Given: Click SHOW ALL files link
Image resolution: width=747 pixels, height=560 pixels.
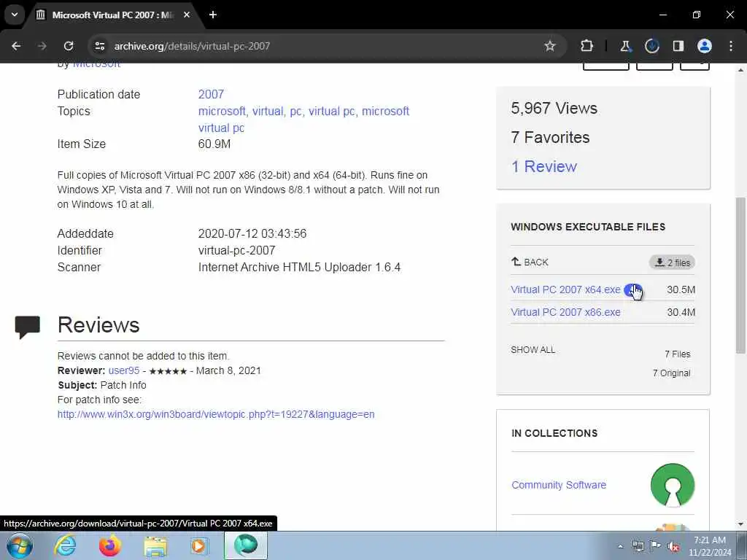Looking at the screenshot, I should coord(533,349).
